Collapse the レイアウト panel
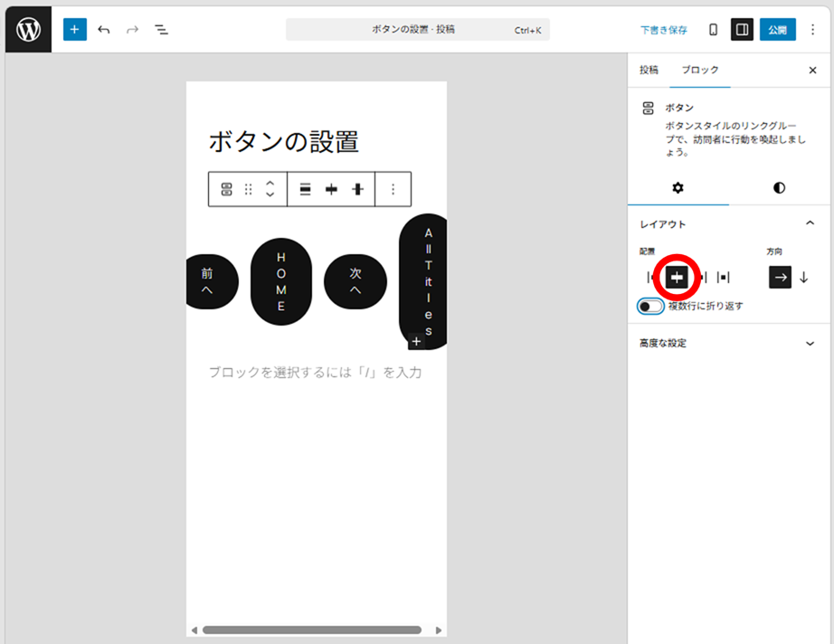834x644 pixels. tap(810, 224)
